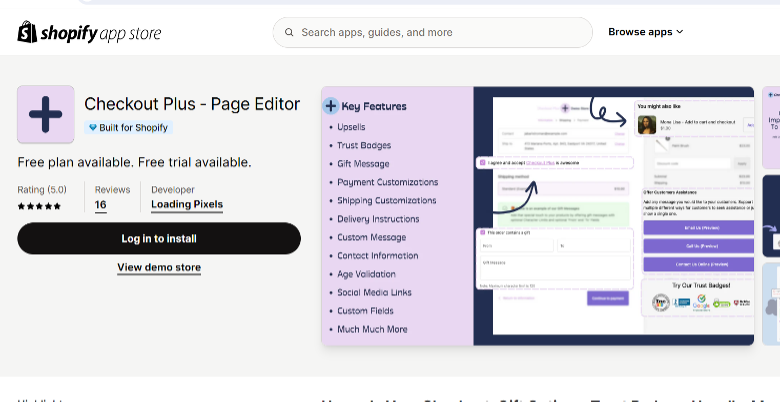Click the Log in to install button
Image resolution: width=780 pixels, height=403 pixels.
(x=159, y=238)
